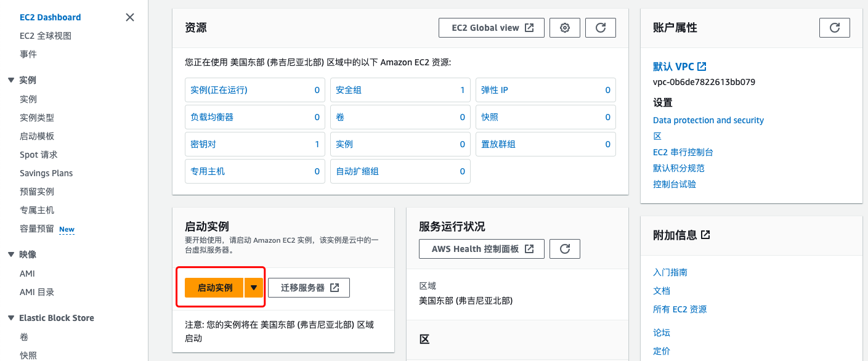Viewport: 868px width, 361px height.
Task: Open Data protection and security link
Action: pyautogui.click(x=708, y=120)
